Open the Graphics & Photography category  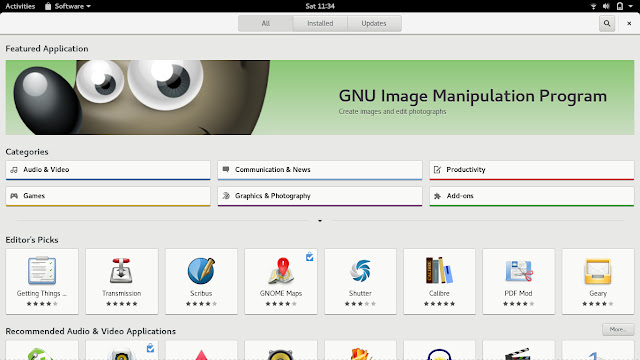[x=320, y=196]
